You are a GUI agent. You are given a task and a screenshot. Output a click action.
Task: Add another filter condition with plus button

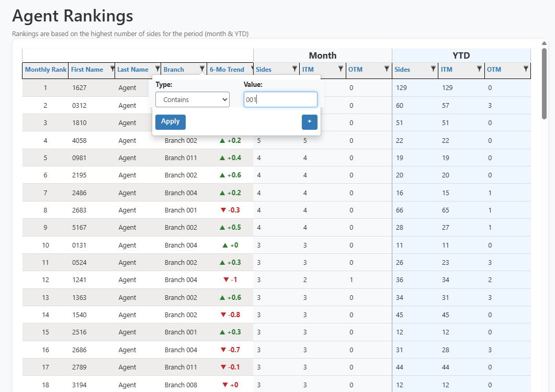pos(309,122)
